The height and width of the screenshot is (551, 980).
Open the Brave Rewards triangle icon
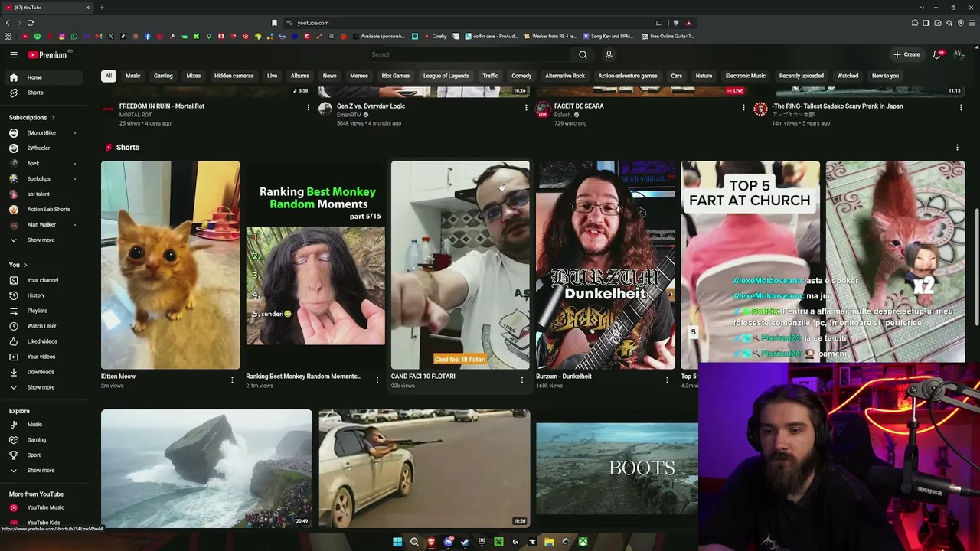coord(688,23)
